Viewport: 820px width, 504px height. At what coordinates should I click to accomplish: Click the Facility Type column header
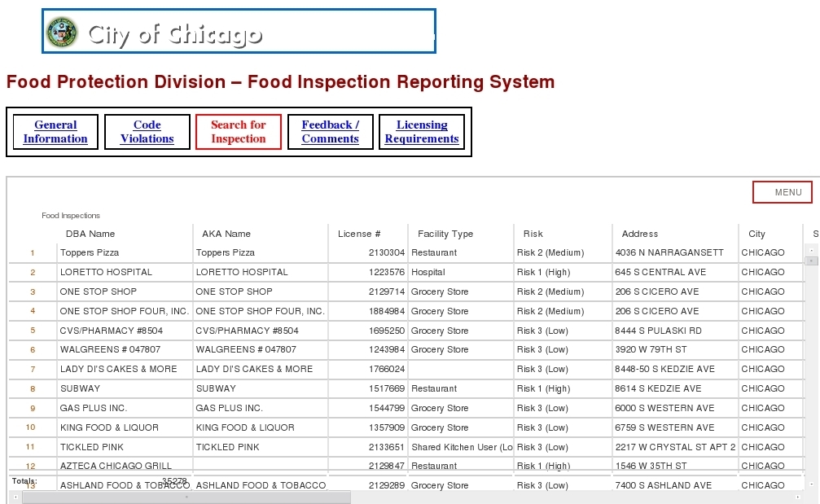[x=445, y=234]
